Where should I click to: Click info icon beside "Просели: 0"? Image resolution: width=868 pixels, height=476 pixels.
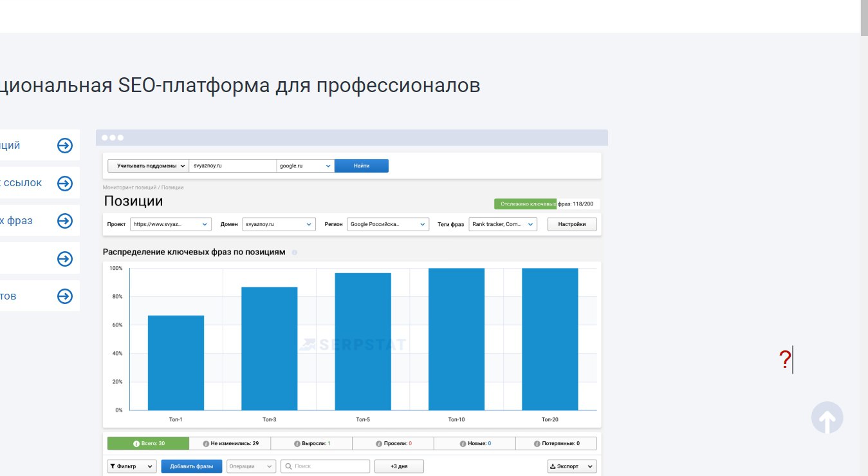coord(379,444)
